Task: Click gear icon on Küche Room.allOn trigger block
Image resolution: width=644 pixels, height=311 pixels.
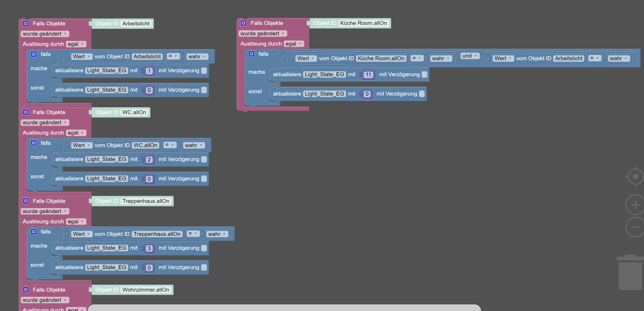Action: tap(244, 23)
